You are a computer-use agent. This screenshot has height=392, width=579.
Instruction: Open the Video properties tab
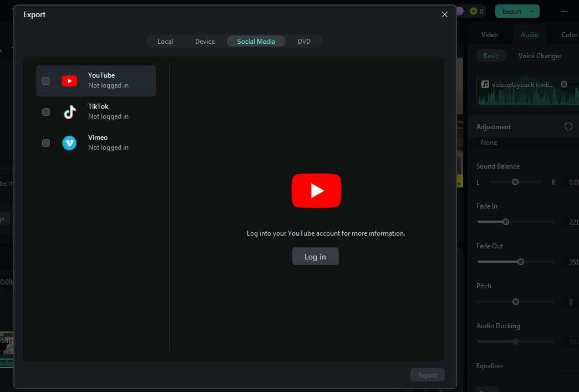point(489,35)
